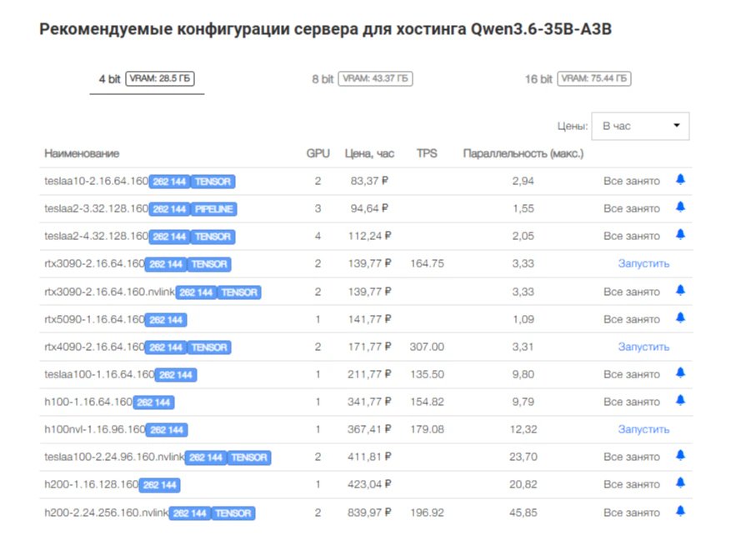Click the price 141,77 ₽
The width and height of the screenshot is (756, 555).
tap(369, 318)
